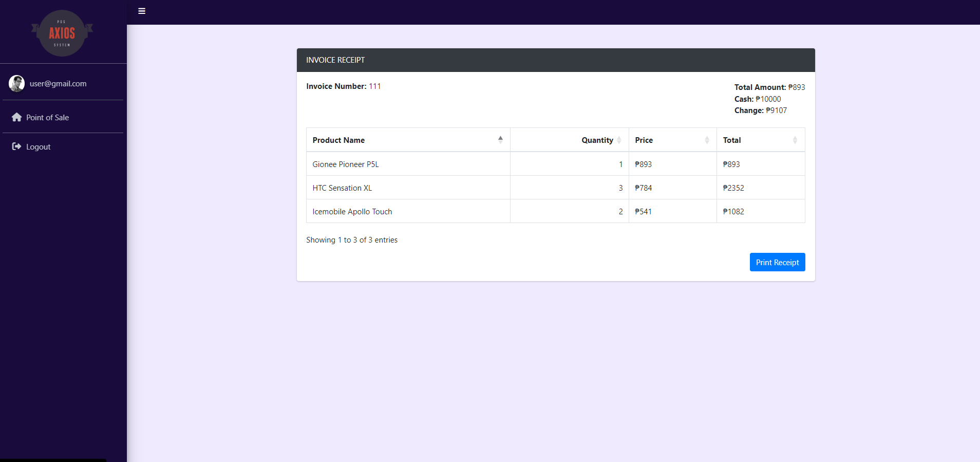Image resolution: width=980 pixels, height=462 pixels.
Task: Click the user avatar picture
Action: click(16, 83)
